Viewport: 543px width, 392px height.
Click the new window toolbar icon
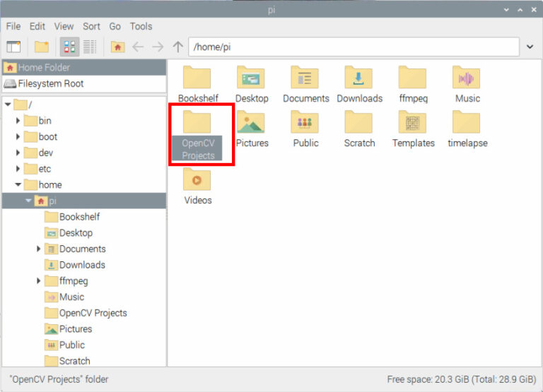(x=14, y=47)
